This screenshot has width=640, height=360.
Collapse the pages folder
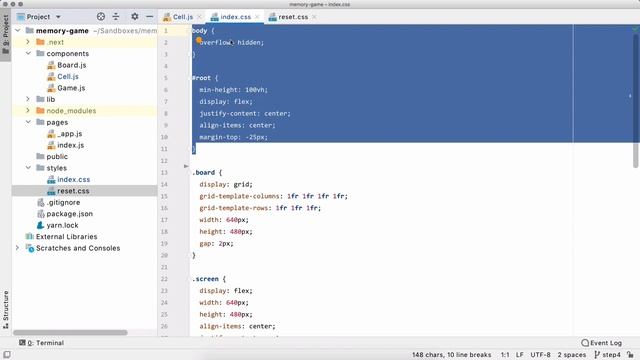click(28, 122)
